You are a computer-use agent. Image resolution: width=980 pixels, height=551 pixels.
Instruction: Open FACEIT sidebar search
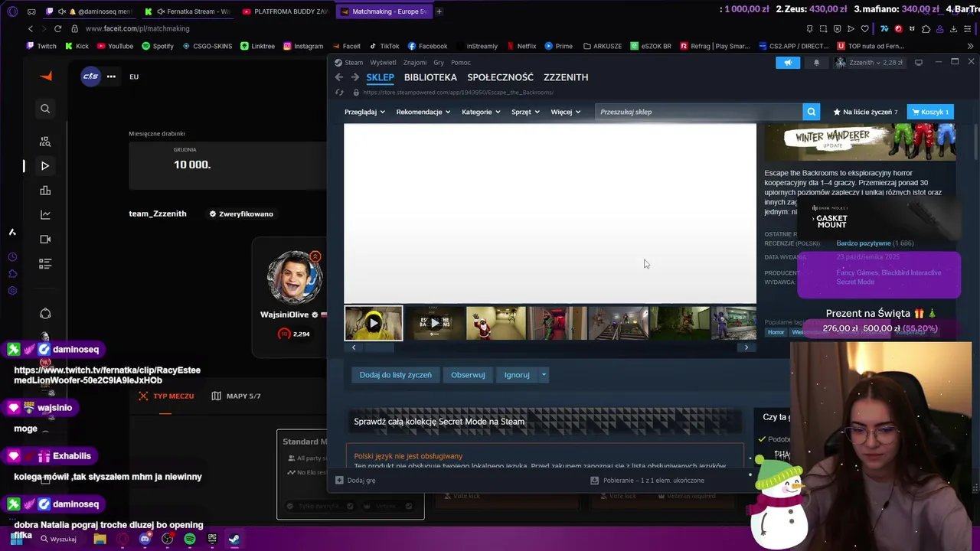tap(45, 109)
